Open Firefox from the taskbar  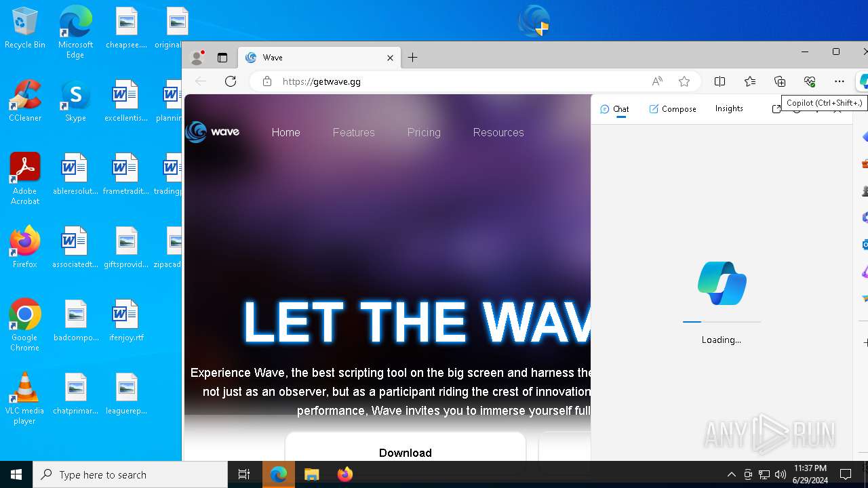(344, 474)
